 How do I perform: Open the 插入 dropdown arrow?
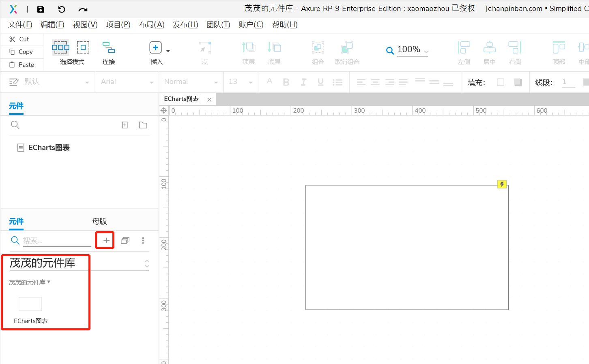[x=168, y=51]
